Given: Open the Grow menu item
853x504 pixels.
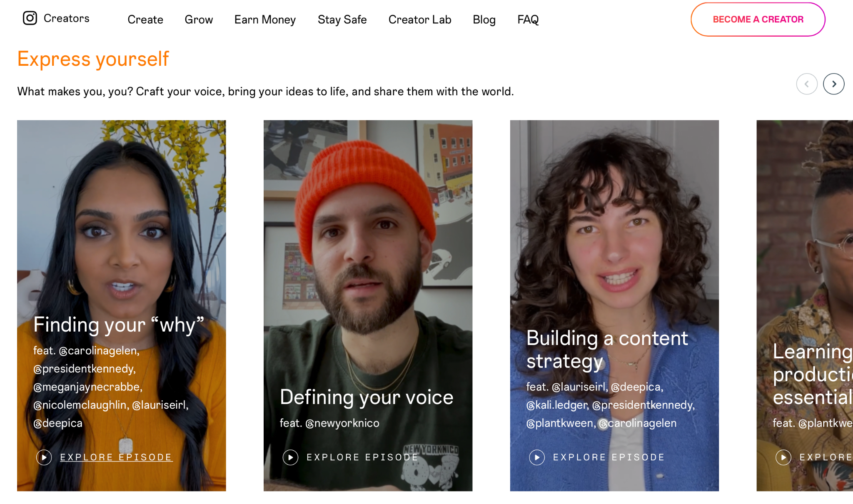Looking at the screenshot, I should tap(198, 19).
